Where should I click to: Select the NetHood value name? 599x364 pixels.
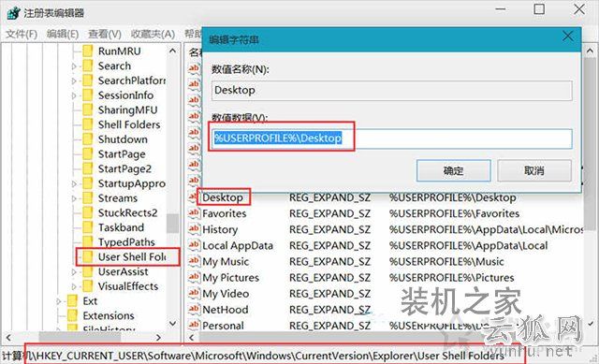(226, 310)
